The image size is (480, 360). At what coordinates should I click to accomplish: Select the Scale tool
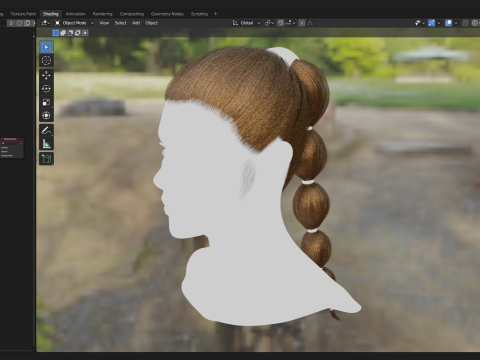click(46, 102)
